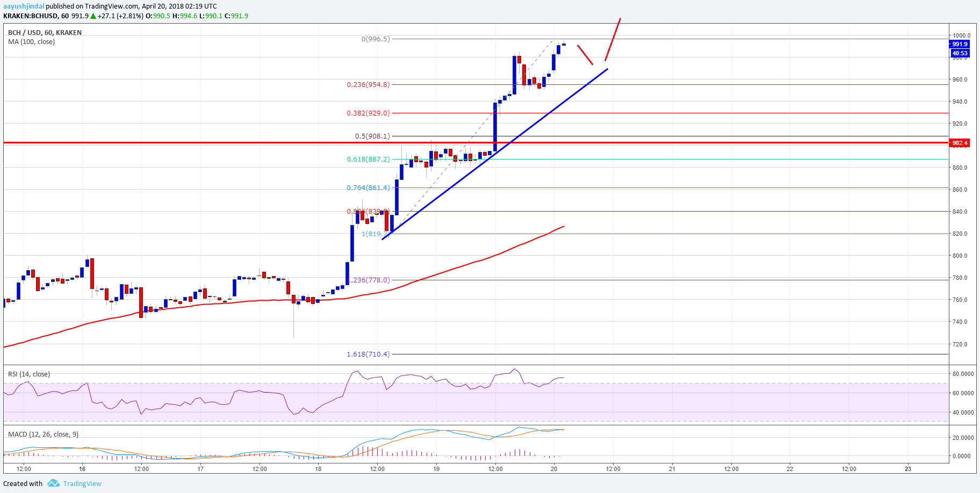Click the green up-arrow change indicator

(93, 16)
